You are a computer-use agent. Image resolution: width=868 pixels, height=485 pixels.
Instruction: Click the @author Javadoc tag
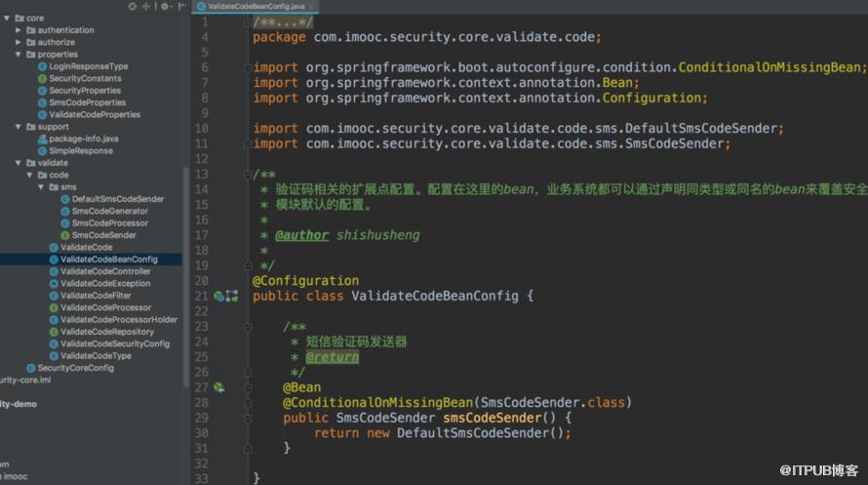click(301, 235)
